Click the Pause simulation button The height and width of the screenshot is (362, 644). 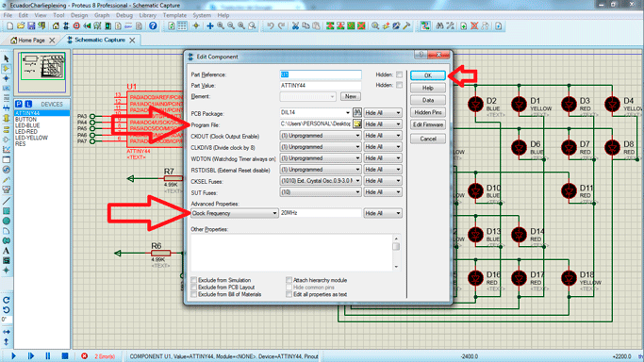coord(48,355)
